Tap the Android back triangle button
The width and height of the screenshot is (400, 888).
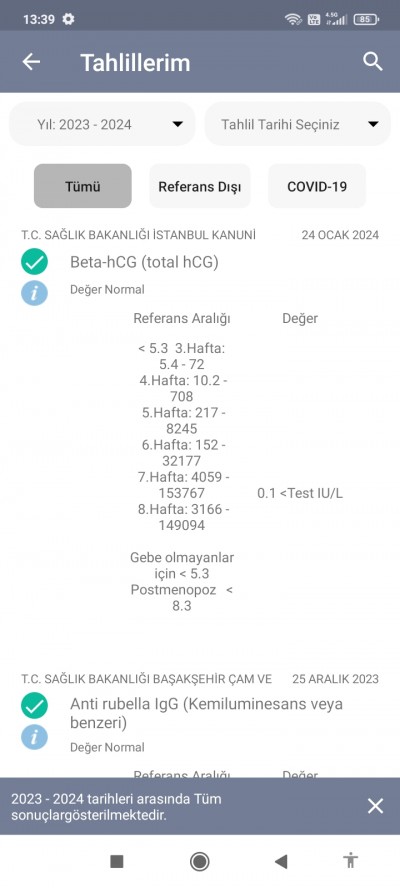(280, 861)
